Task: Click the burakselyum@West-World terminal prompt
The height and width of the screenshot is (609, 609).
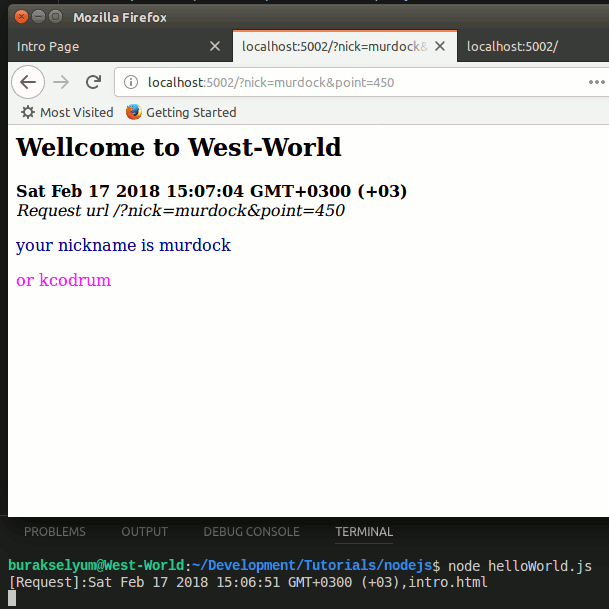Action: tap(96, 566)
